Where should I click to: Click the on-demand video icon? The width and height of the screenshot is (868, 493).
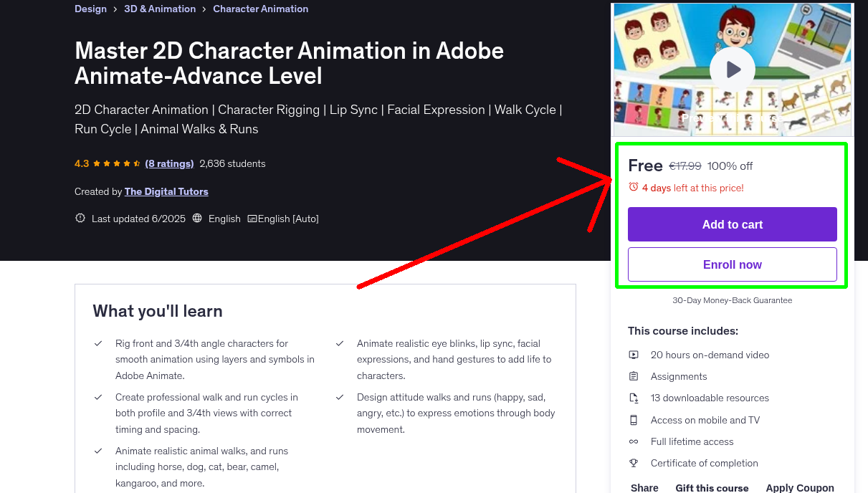click(634, 355)
